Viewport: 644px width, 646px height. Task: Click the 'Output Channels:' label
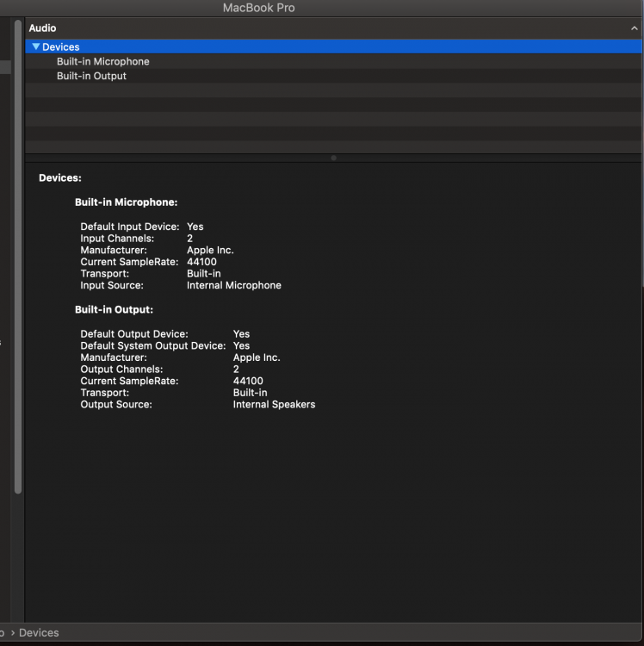pyautogui.click(x=121, y=370)
